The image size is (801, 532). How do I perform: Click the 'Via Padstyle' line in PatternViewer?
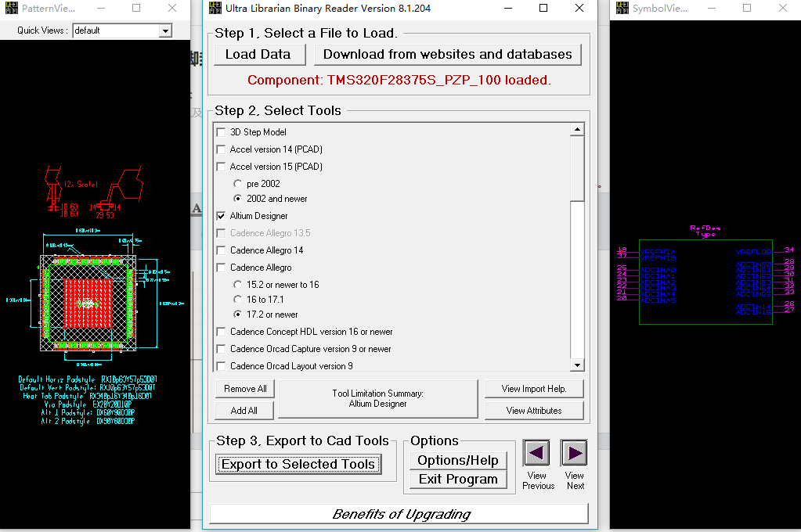[88, 404]
